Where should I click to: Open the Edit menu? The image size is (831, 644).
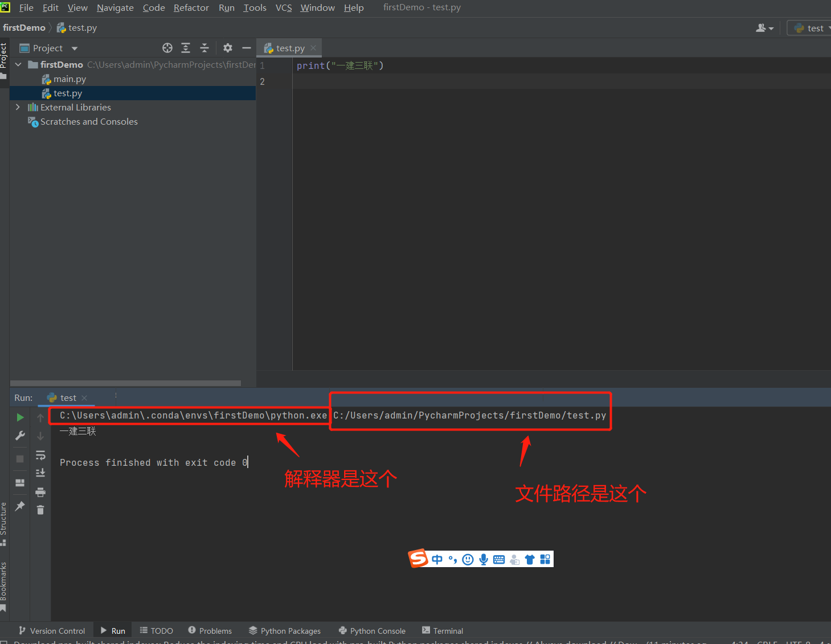(x=51, y=7)
